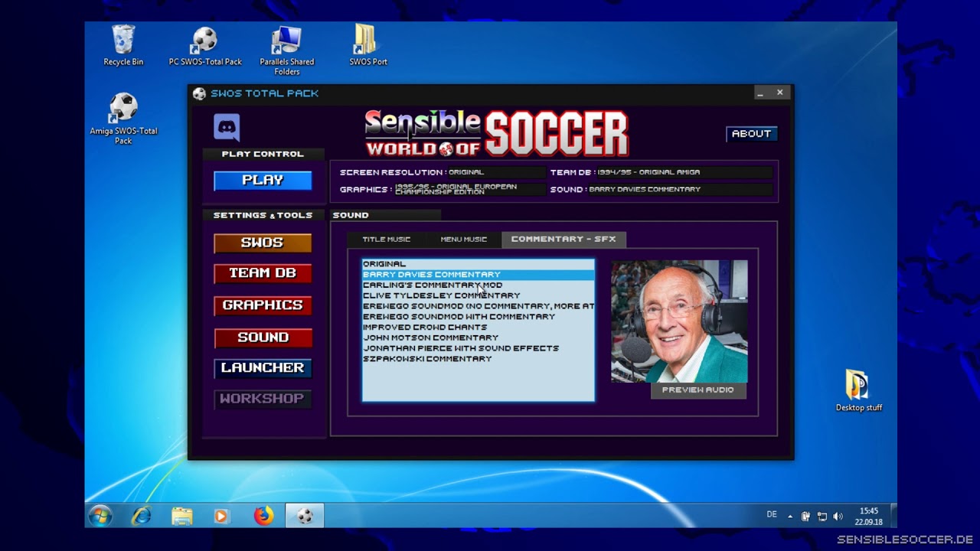Show hidden tray icons arrow

[790, 517]
